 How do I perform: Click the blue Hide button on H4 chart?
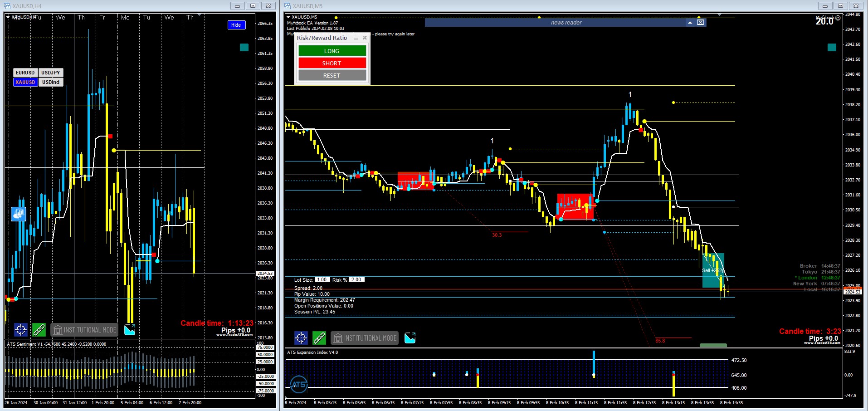(236, 25)
